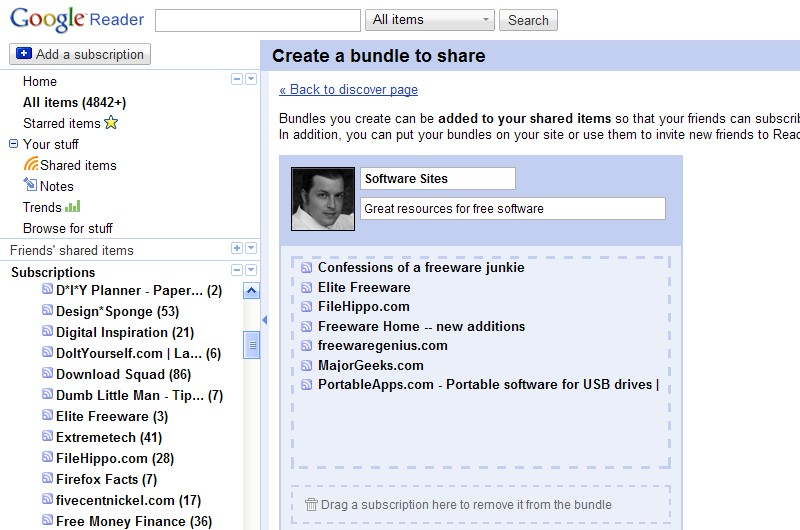
Task: Open the Home section options dropdown arrow
Action: pyautogui.click(x=251, y=79)
